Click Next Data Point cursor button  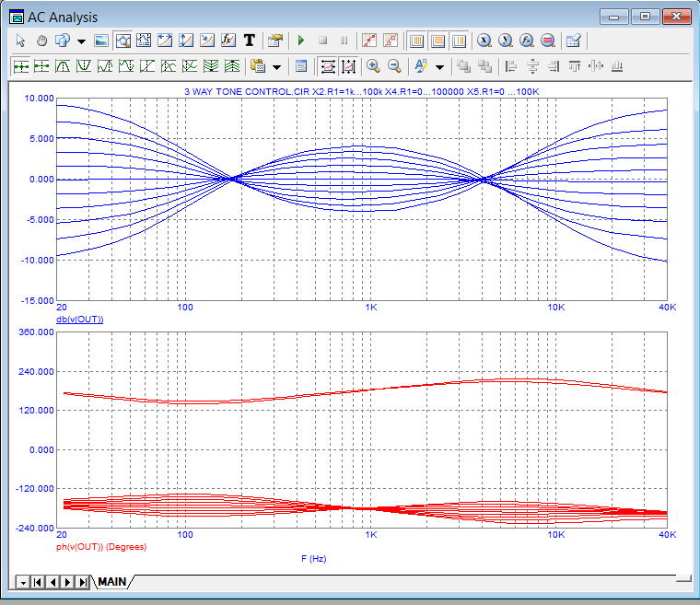coord(20,66)
